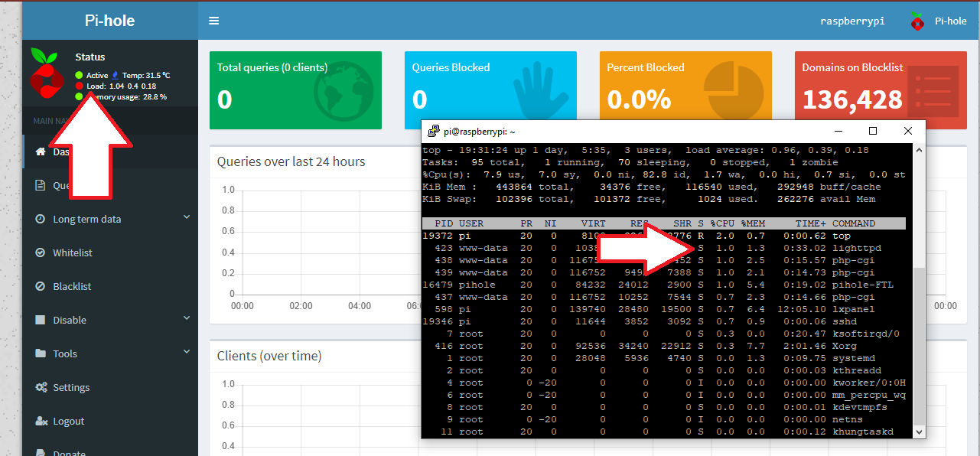Click the Whitelist checkmark icon
980x456 pixels.
pyautogui.click(x=41, y=252)
